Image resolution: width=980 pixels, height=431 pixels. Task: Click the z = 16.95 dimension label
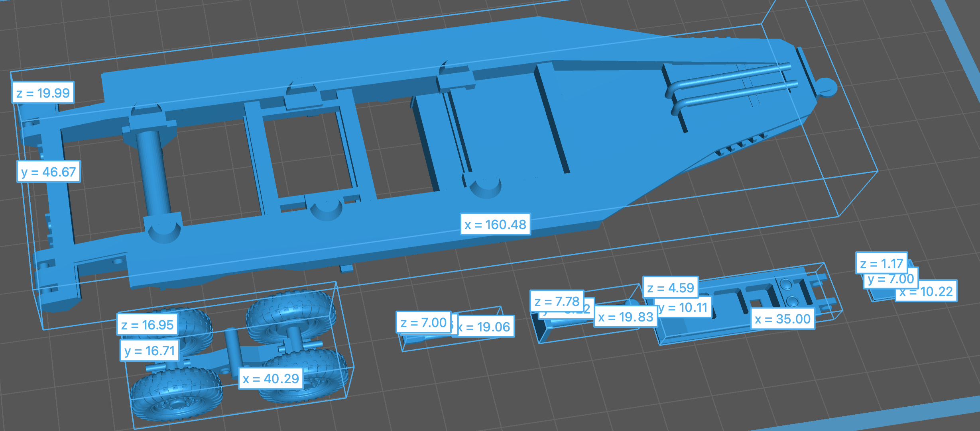point(147,325)
